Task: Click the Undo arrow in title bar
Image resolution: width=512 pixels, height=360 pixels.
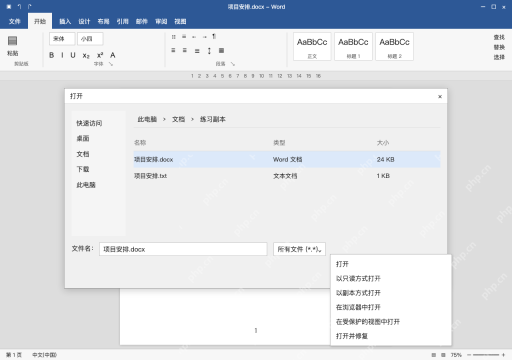Action: tap(19, 6)
